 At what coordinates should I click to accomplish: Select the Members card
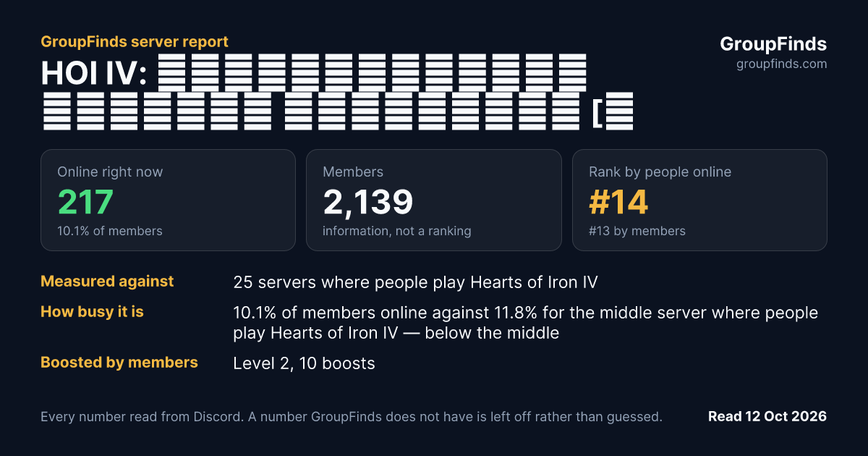coord(434,200)
